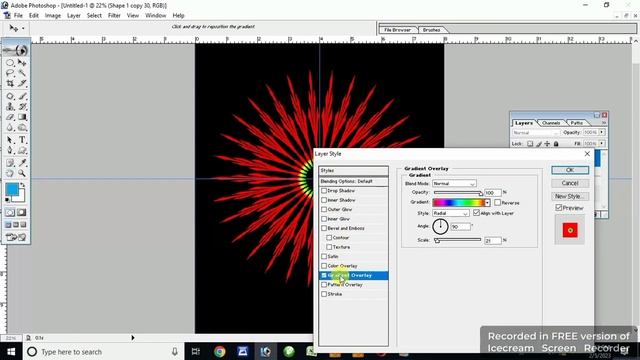Click Cancel in Layer Style dialog
This screenshot has height=360, width=640.
(x=570, y=183)
